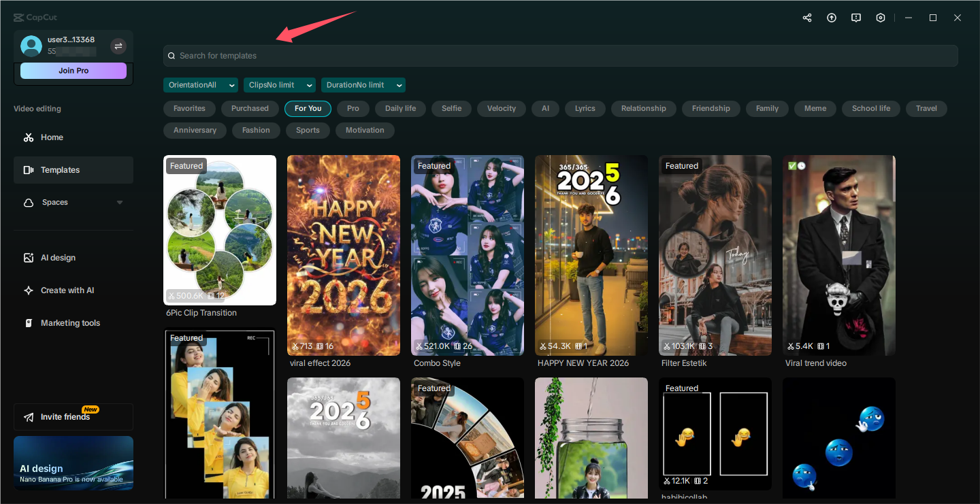Open the feedback message icon
The height and width of the screenshot is (504, 980).
click(x=856, y=18)
